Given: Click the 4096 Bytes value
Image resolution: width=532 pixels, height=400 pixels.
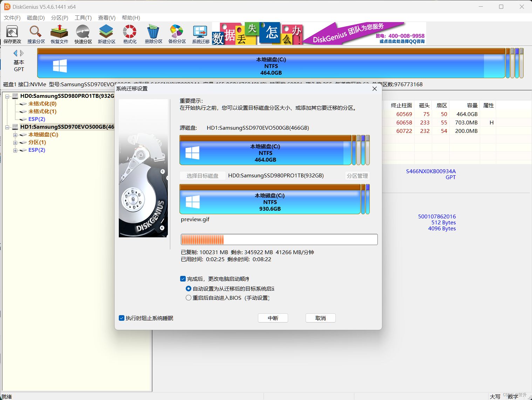Looking at the screenshot, I should point(442,229).
